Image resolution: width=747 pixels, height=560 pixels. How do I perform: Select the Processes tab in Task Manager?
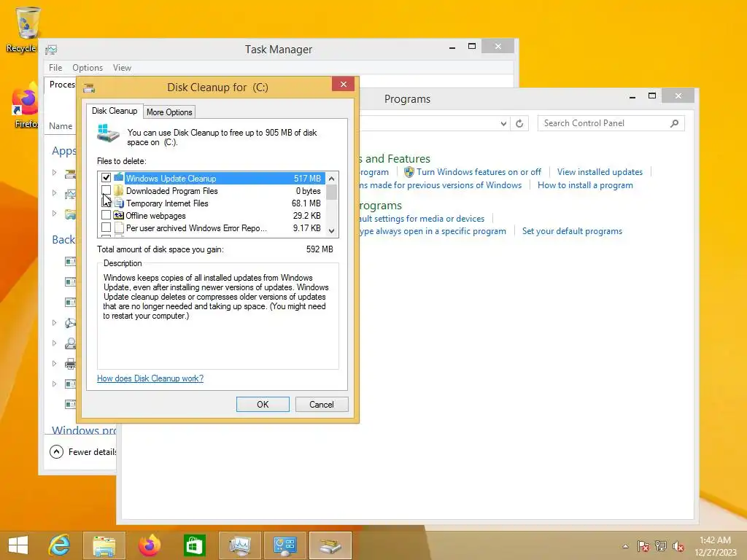[x=62, y=85]
